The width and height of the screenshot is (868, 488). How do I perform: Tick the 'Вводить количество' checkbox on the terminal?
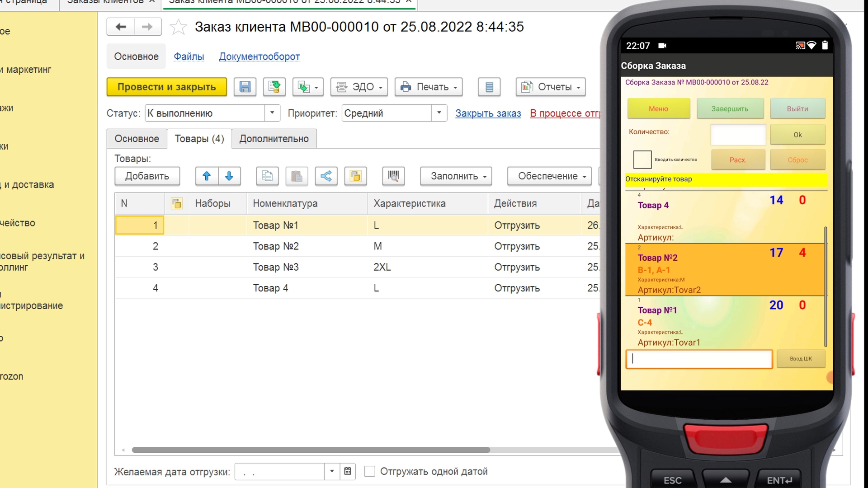(642, 160)
